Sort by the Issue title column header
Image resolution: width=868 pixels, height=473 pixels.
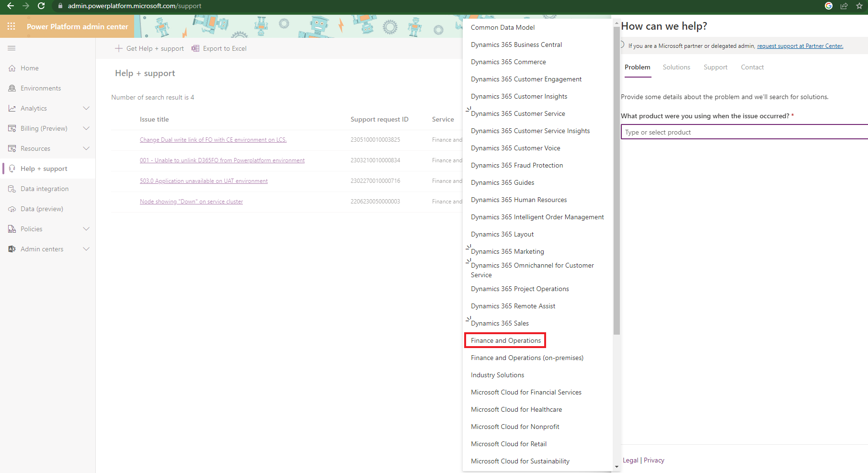pyautogui.click(x=154, y=119)
